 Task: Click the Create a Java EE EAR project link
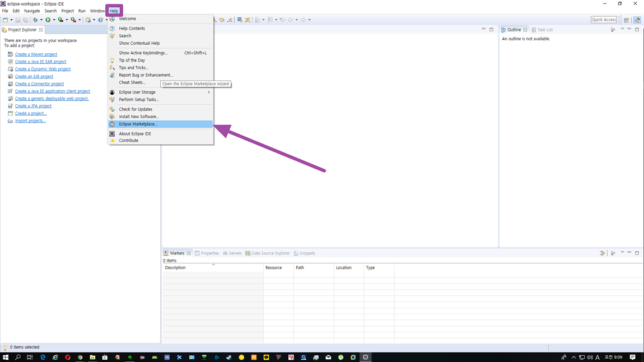(41, 62)
